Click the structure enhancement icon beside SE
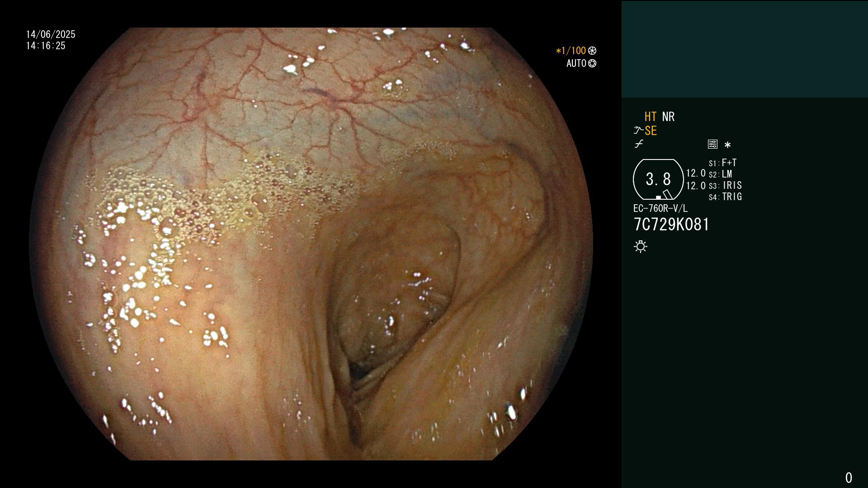 coord(638,131)
